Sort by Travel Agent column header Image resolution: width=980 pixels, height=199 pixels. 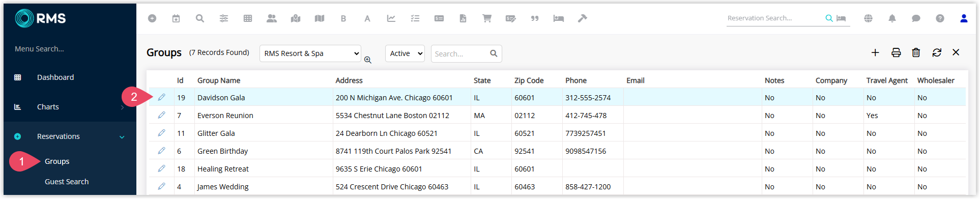[x=887, y=80]
